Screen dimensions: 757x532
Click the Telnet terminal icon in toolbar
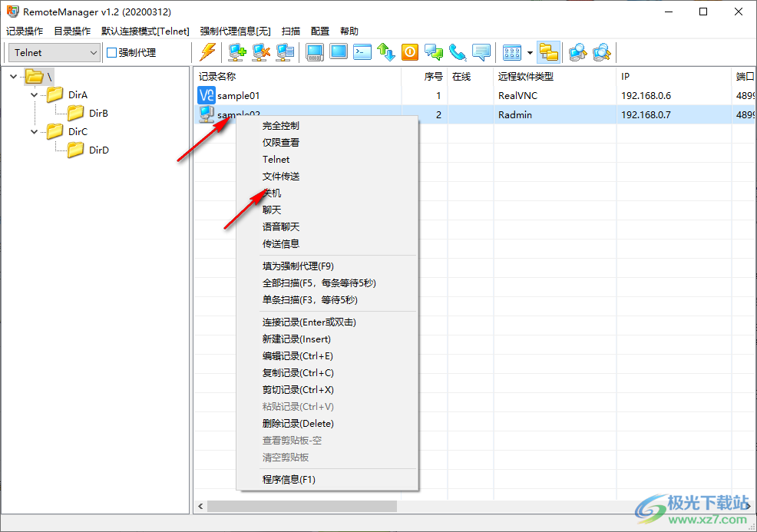pos(362,52)
